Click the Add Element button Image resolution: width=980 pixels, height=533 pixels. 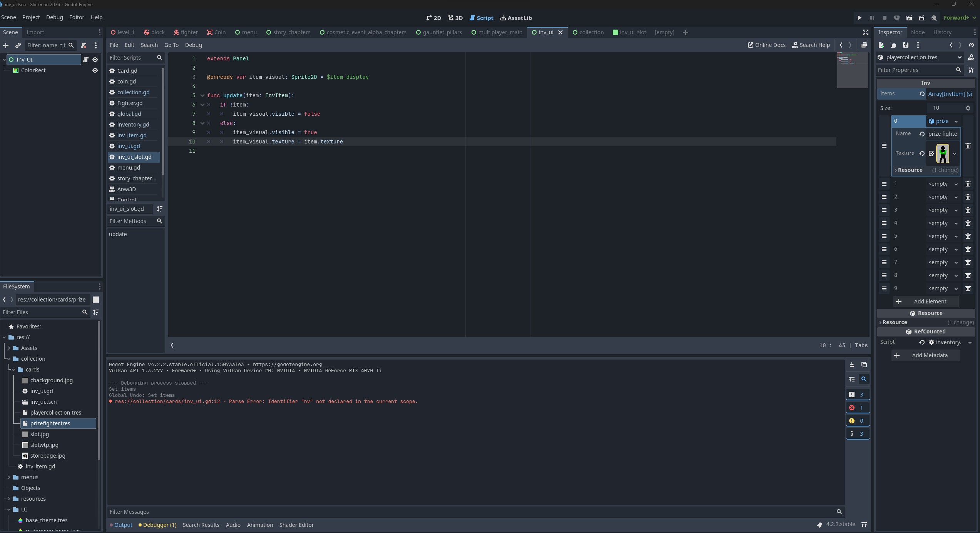point(925,301)
